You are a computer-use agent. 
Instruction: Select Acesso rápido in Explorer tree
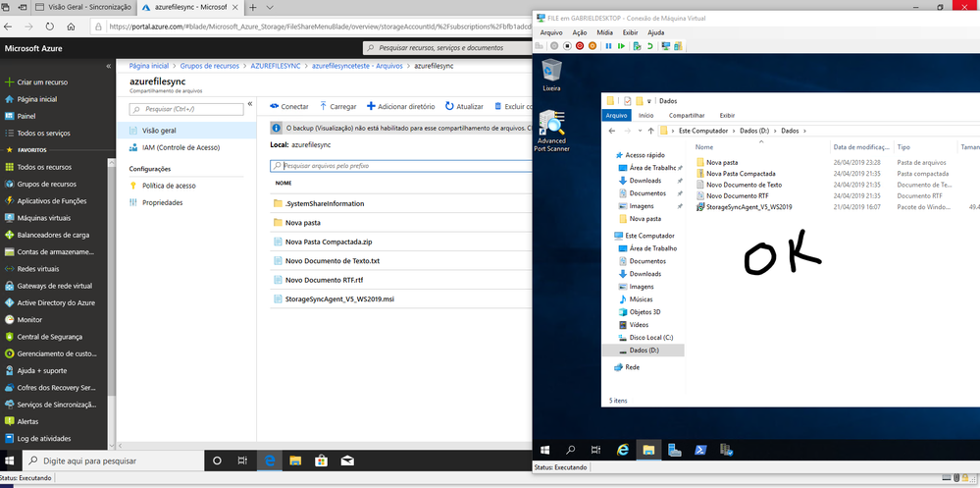640,154
